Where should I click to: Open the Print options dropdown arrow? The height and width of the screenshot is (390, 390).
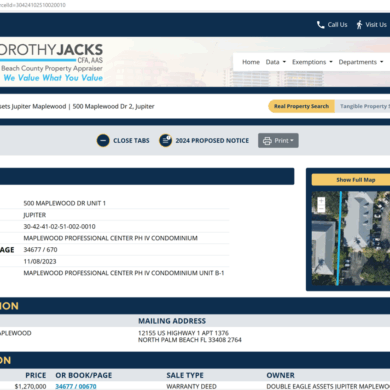pyautogui.click(x=292, y=141)
